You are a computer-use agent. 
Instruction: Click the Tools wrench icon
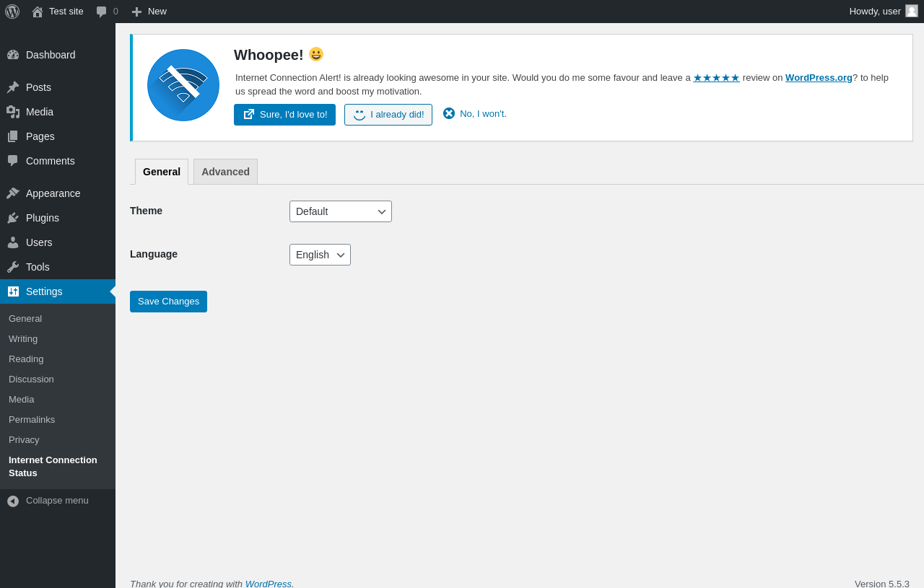pos(13,267)
